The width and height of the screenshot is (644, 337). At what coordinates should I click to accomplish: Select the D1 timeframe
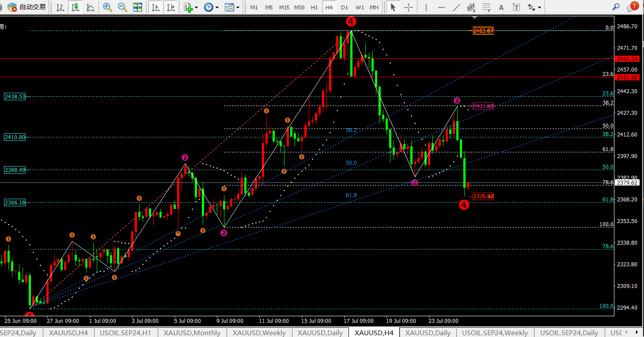345,8
